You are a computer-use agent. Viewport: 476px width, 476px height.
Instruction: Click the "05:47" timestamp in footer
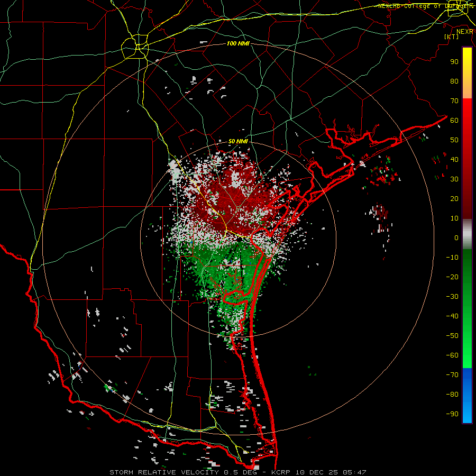click(x=354, y=472)
